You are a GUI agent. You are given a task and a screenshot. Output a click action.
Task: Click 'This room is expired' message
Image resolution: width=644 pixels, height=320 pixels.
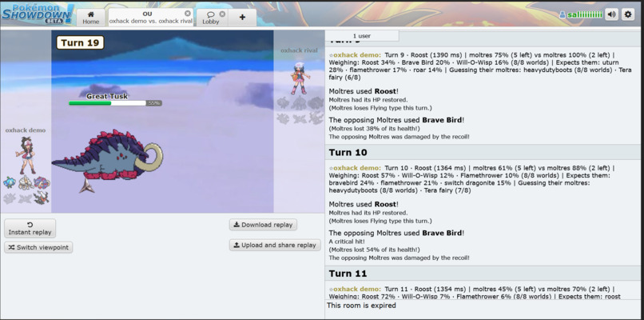click(361, 305)
